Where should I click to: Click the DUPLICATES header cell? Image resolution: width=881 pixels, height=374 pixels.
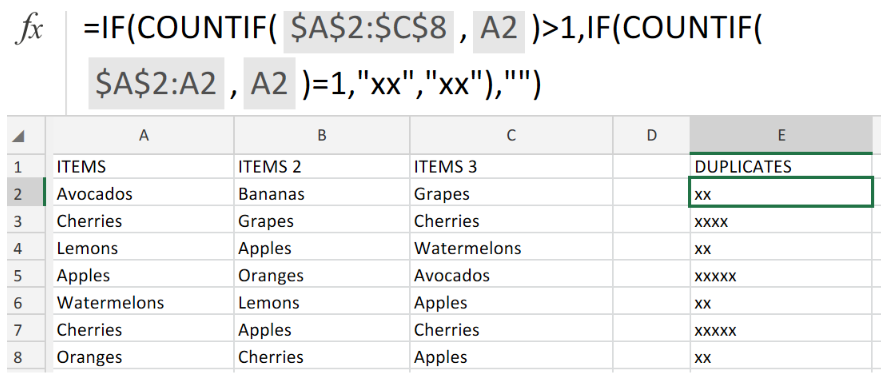pos(781,167)
